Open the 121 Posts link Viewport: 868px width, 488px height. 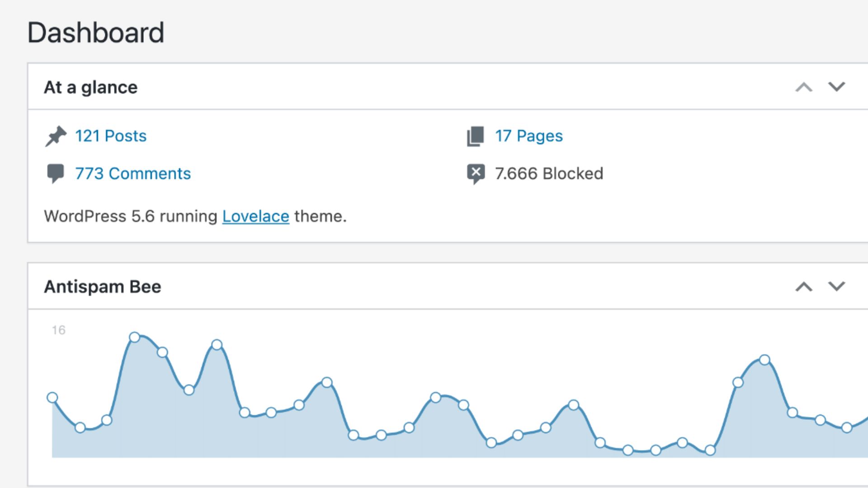111,136
